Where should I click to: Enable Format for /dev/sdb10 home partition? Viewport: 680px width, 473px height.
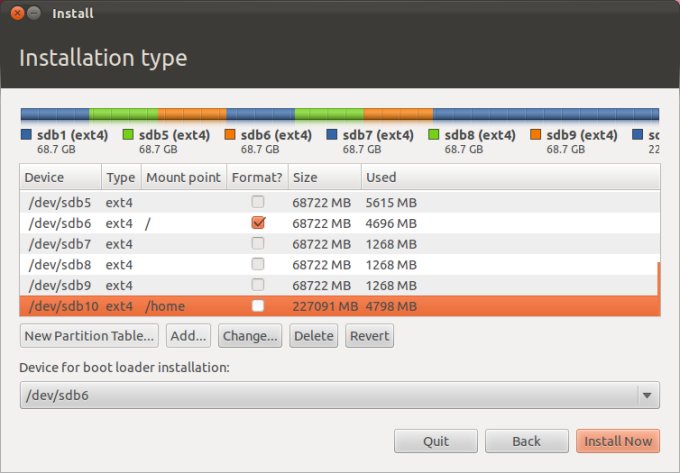point(258,306)
